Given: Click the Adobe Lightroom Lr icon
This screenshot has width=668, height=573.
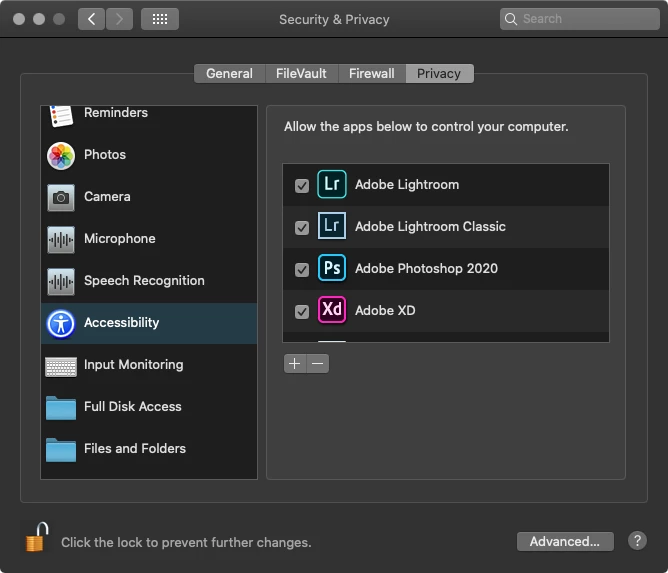Looking at the screenshot, I should [x=331, y=184].
